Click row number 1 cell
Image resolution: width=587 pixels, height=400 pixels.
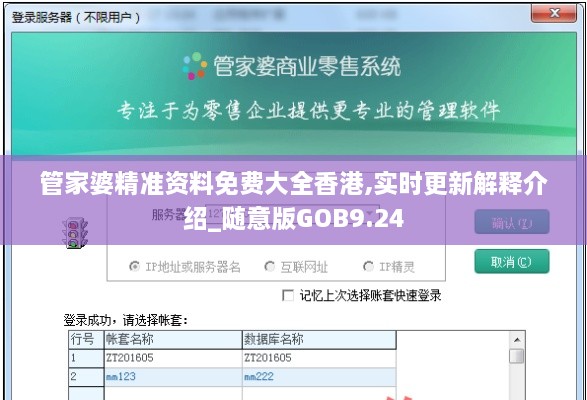coord(86,358)
